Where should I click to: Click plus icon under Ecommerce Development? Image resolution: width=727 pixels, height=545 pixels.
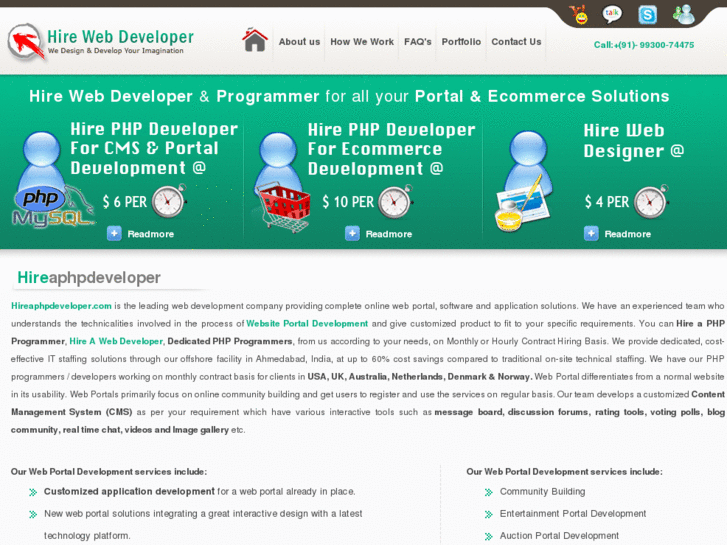coord(352,233)
